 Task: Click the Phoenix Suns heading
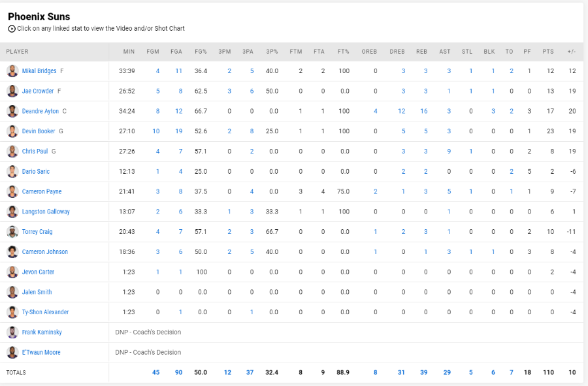pyautogui.click(x=39, y=16)
